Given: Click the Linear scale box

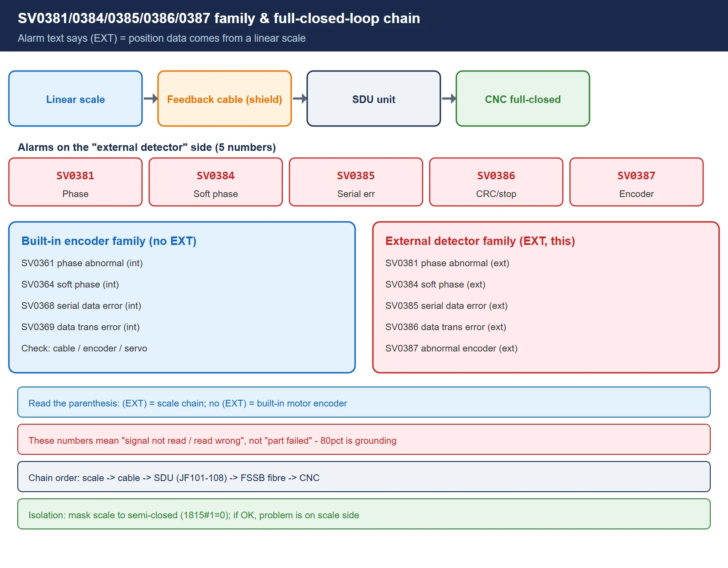Looking at the screenshot, I should tap(75, 99).
